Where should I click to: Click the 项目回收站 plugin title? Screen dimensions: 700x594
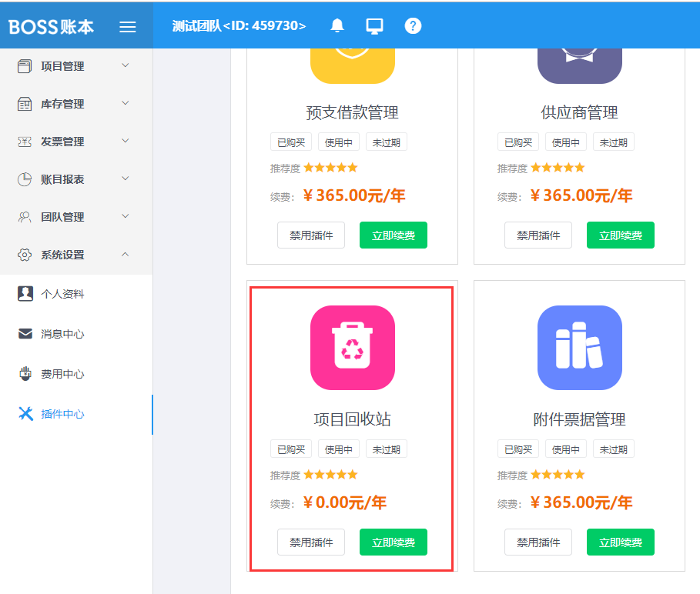point(352,419)
